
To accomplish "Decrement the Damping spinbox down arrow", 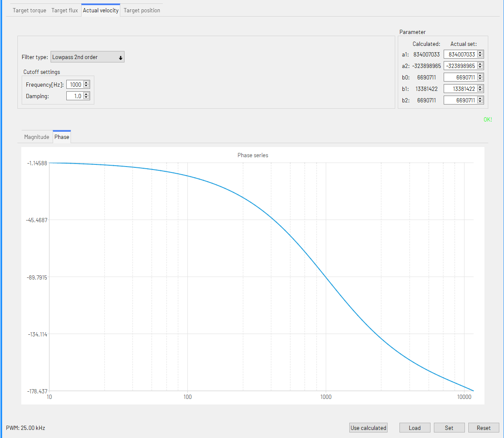I will click(86, 98).
